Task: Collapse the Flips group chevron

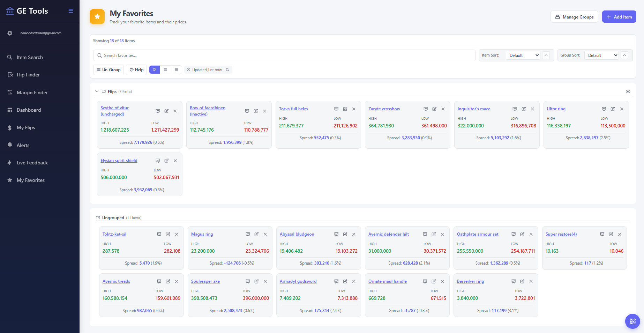Action: (x=97, y=91)
